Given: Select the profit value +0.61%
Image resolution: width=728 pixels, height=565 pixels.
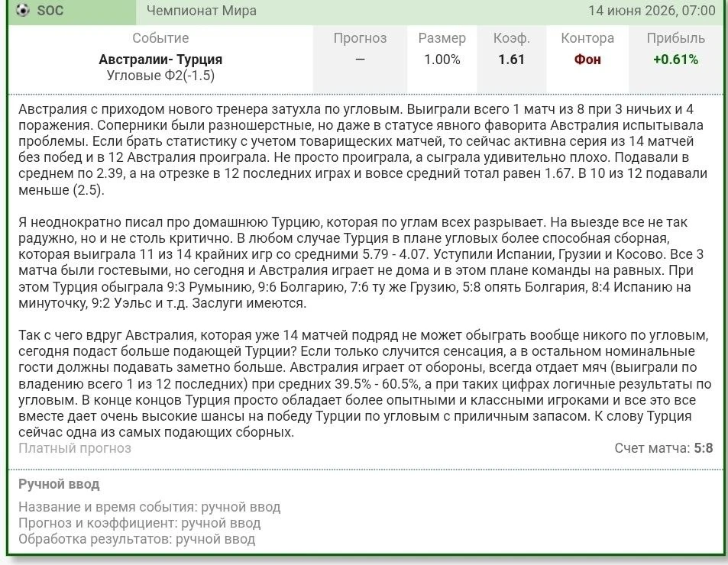Looking at the screenshot, I should coord(676,60).
